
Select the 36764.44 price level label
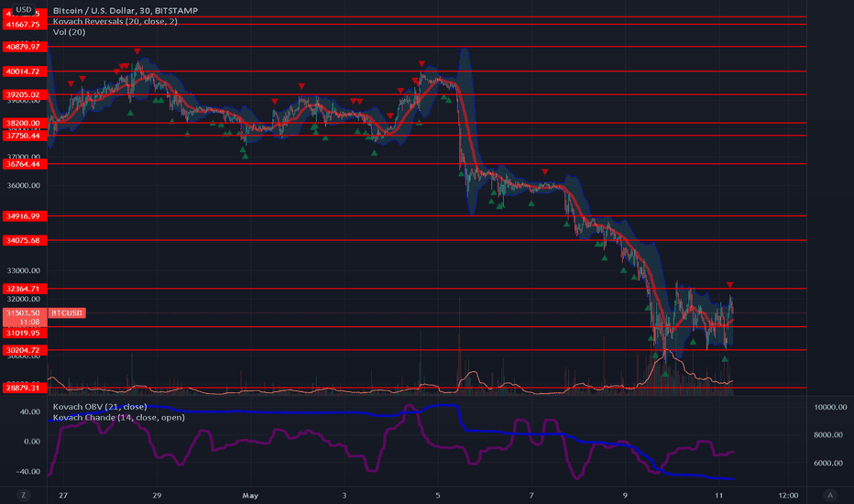(25, 164)
